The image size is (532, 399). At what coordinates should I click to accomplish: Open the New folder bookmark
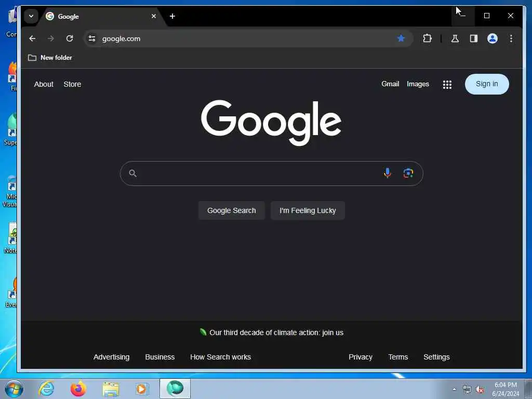[x=50, y=58]
